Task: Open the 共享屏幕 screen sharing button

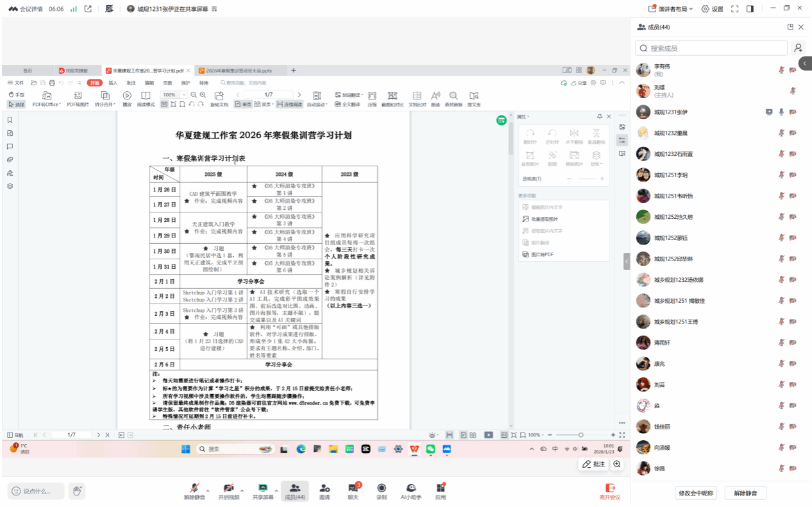Action: click(x=262, y=489)
